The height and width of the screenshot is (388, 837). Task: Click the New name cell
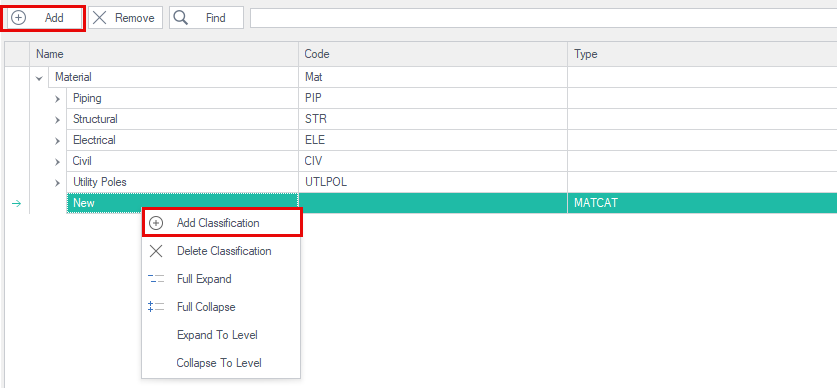183,203
